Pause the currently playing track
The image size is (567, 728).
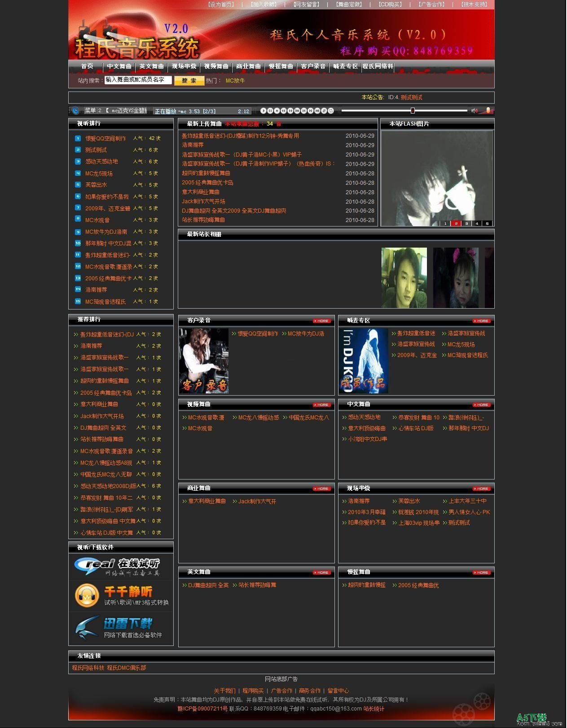tap(270, 111)
